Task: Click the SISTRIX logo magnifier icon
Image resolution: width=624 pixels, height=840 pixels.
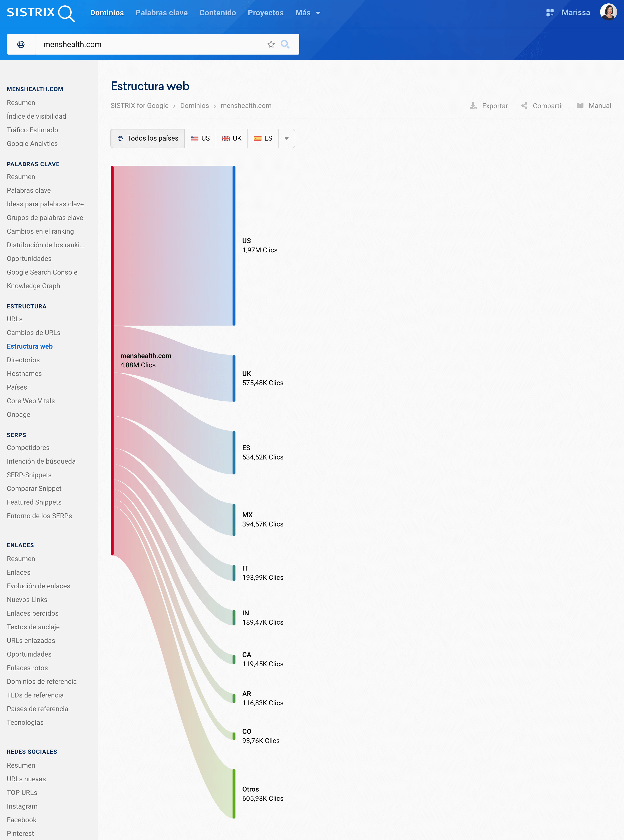Action: click(x=67, y=13)
